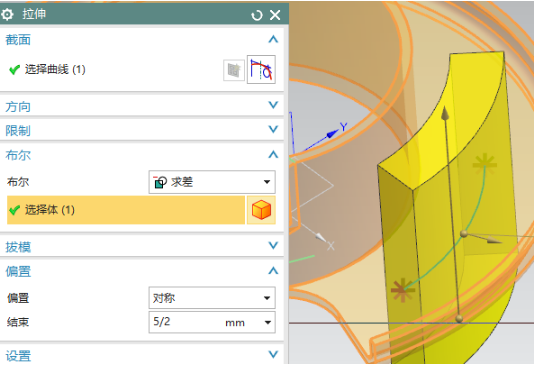Reset the 拉伸 dialog with the refresh icon

point(257,15)
